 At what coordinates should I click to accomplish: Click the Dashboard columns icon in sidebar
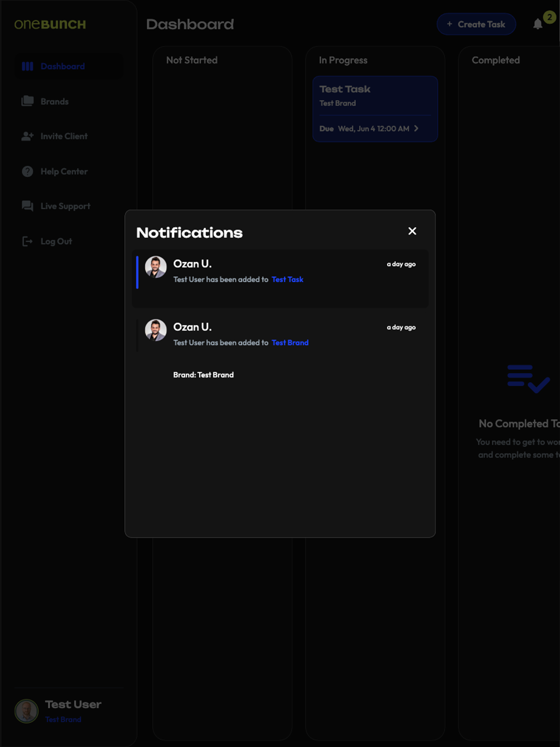point(27,66)
